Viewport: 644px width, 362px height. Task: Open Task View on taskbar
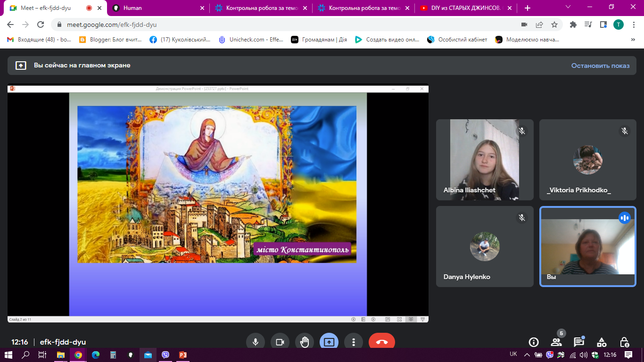(x=42, y=355)
